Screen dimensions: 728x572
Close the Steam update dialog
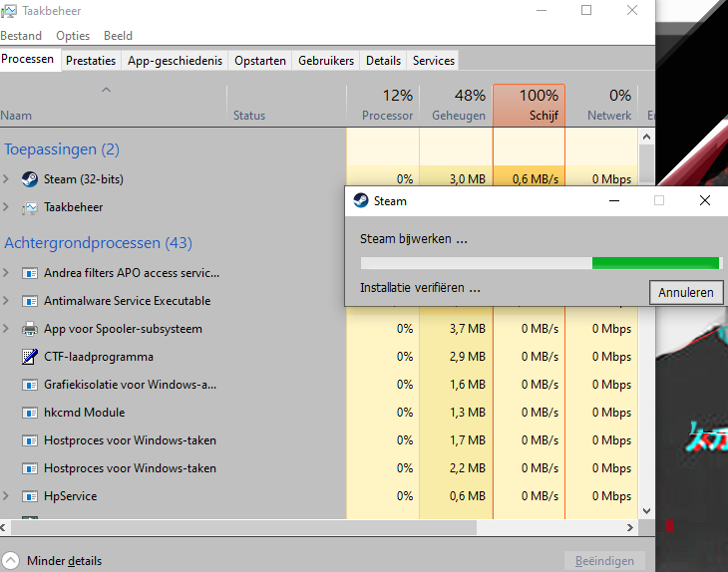[x=705, y=200]
